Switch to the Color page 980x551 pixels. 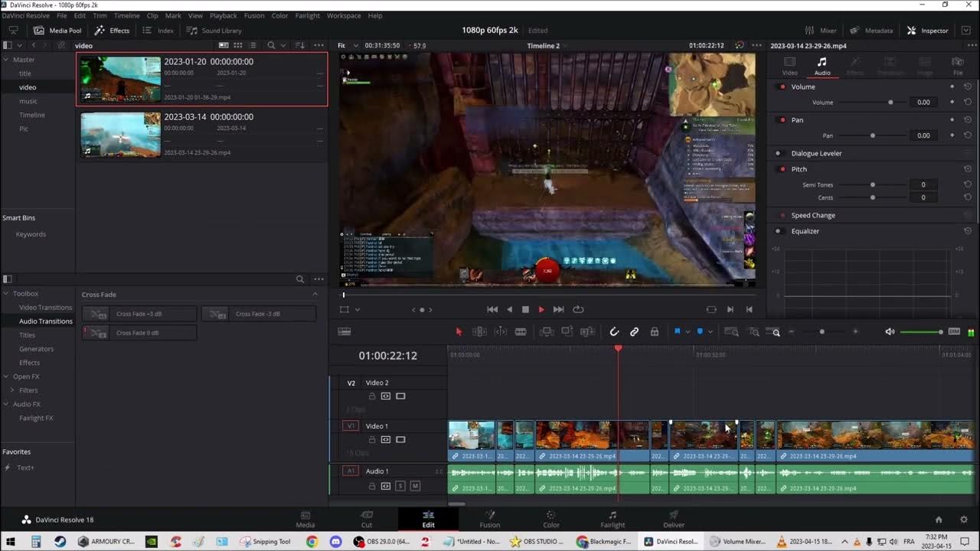click(551, 519)
